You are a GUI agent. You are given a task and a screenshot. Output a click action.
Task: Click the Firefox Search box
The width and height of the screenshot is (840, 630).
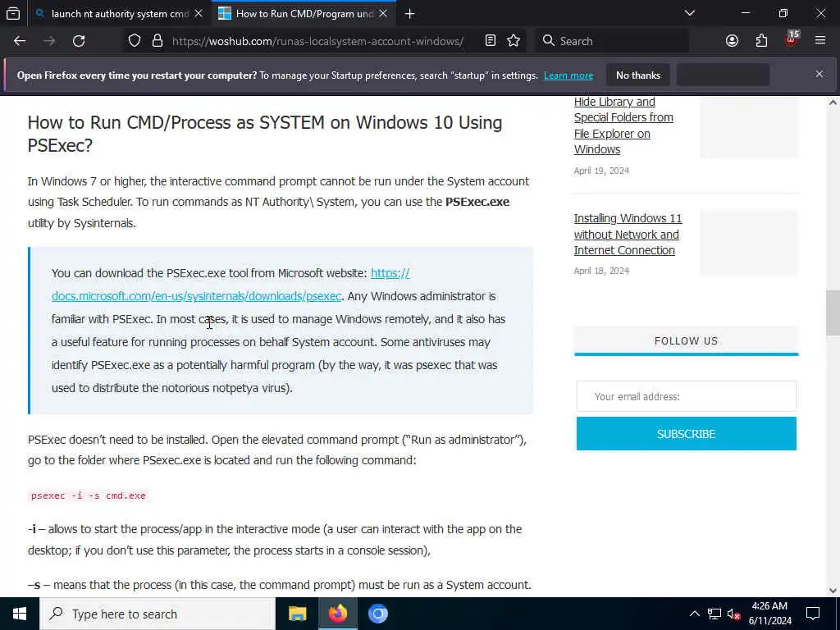(x=612, y=41)
